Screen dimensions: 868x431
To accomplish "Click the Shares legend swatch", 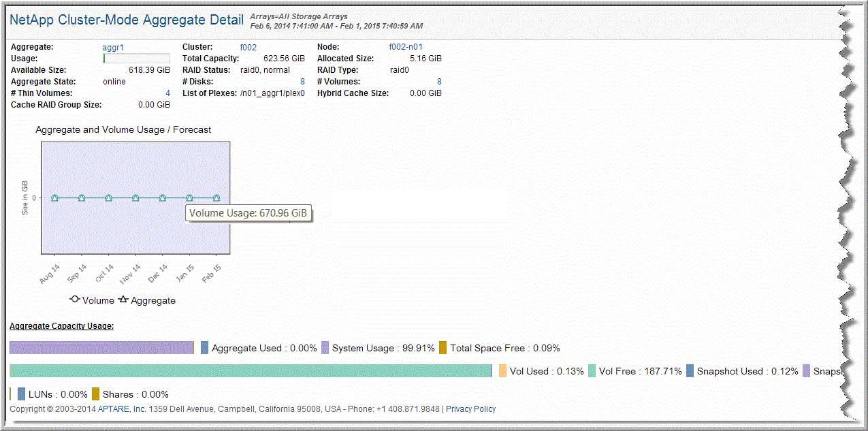I will [95, 394].
